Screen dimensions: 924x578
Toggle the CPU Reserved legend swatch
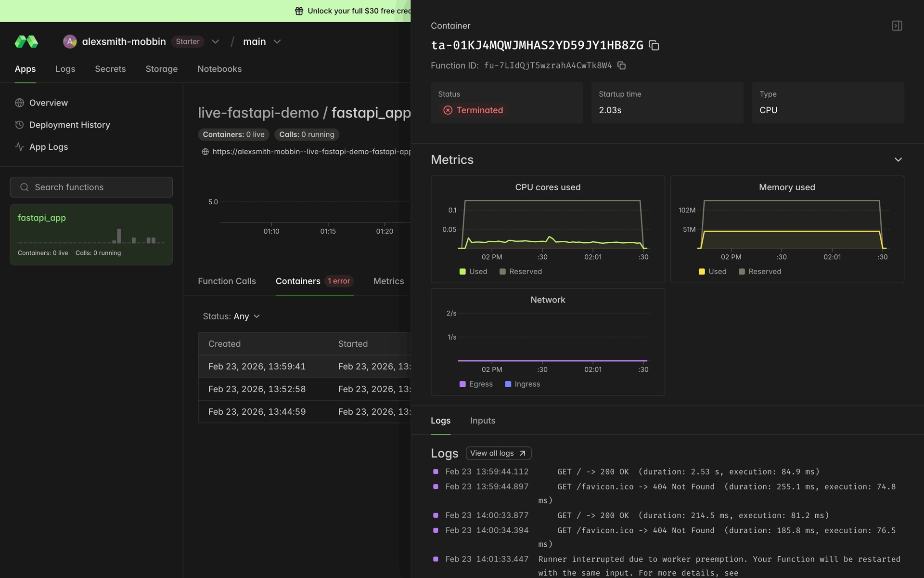pyautogui.click(x=502, y=272)
